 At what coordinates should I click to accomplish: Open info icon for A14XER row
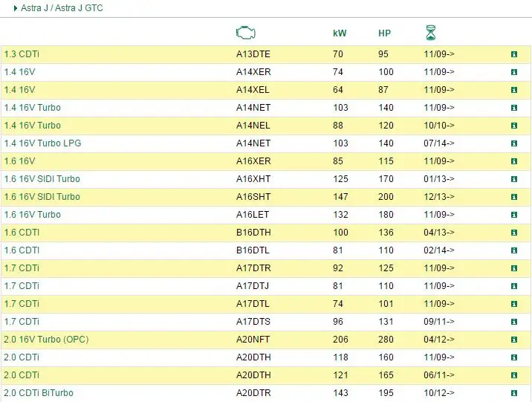[x=514, y=72]
